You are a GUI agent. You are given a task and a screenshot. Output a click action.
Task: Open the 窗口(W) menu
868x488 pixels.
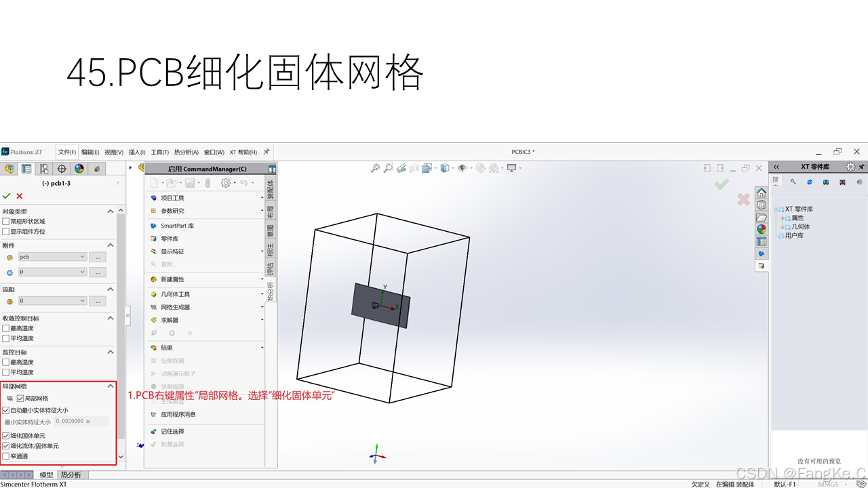tap(214, 152)
